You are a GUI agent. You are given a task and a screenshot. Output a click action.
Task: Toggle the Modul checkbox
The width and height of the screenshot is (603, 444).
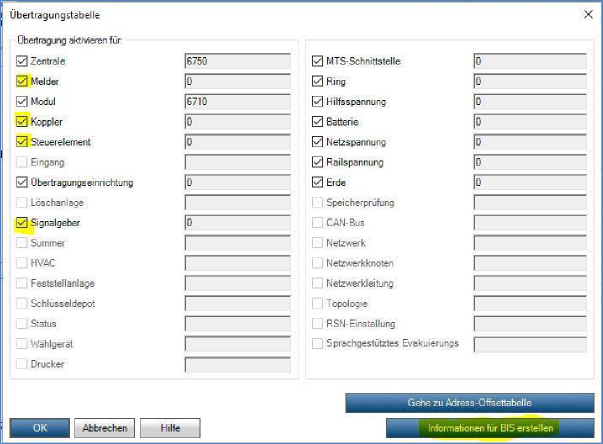[22, 101]
